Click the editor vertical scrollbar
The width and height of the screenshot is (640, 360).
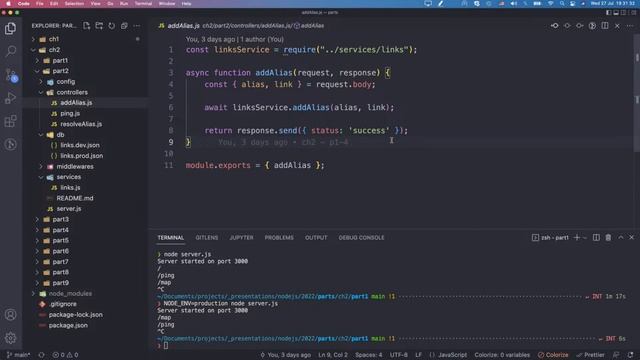637,94
